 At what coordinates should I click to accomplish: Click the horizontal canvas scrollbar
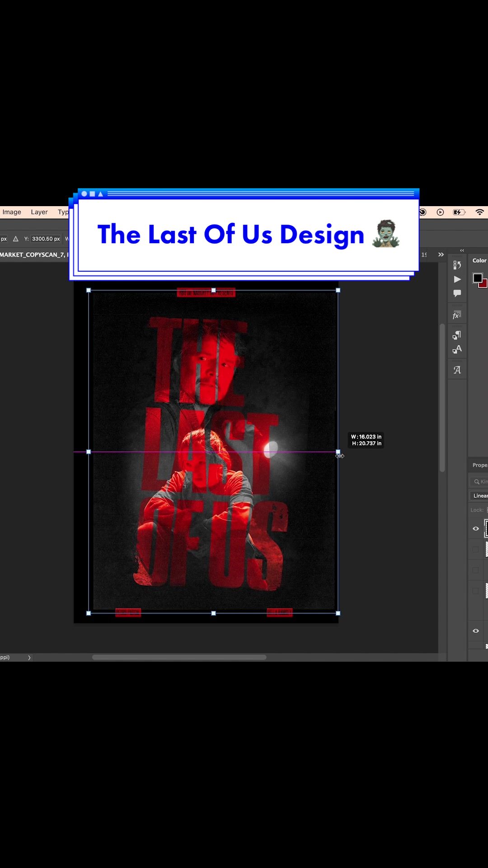click(179, 657)
